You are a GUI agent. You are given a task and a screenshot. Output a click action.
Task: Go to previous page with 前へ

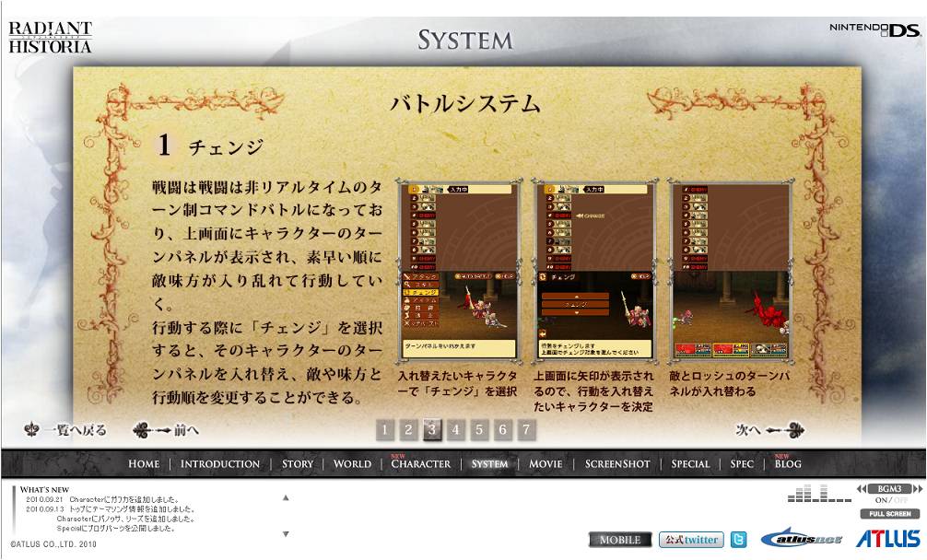tap(166, 430)
